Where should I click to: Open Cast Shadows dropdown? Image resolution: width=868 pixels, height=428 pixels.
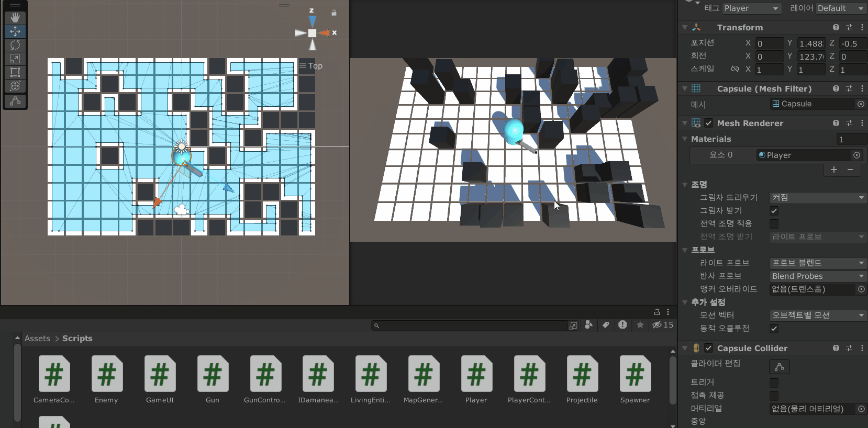(818, 198)
